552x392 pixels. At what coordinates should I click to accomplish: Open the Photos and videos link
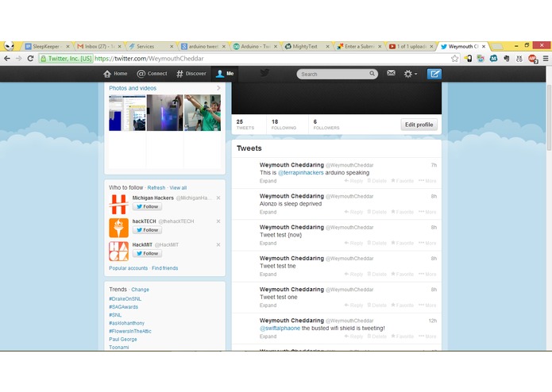pos(133,88)
